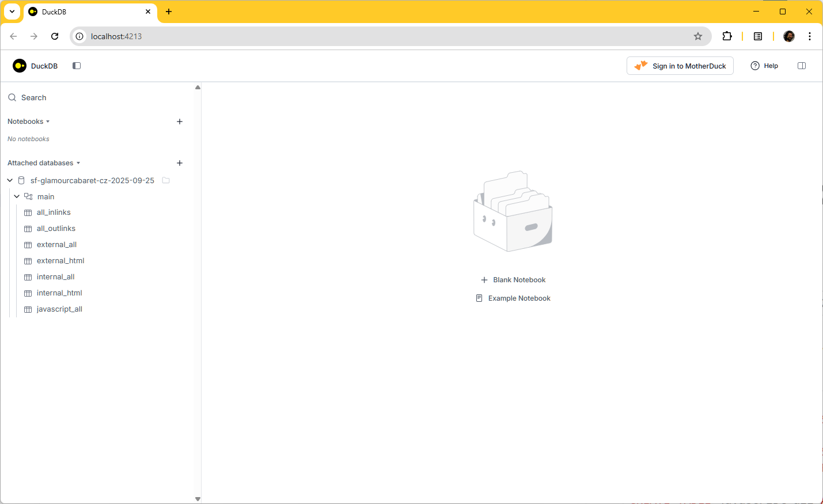Open the browser extensions puzzle icon
This screenshot has width=823, height=504.
click(727, 36)
